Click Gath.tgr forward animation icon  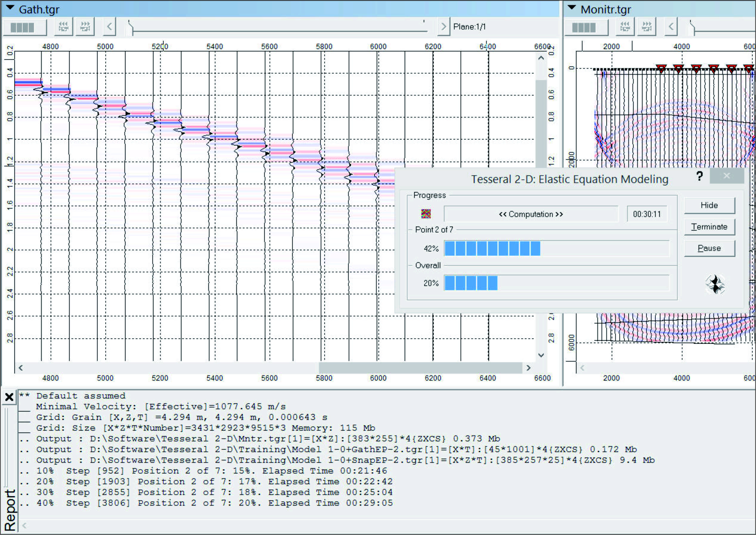85,27
